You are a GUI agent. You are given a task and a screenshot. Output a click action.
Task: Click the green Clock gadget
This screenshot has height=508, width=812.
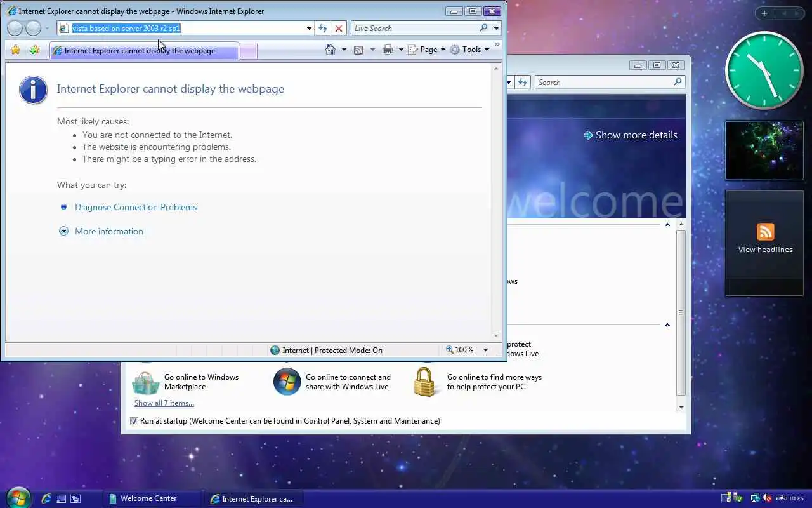764,70
